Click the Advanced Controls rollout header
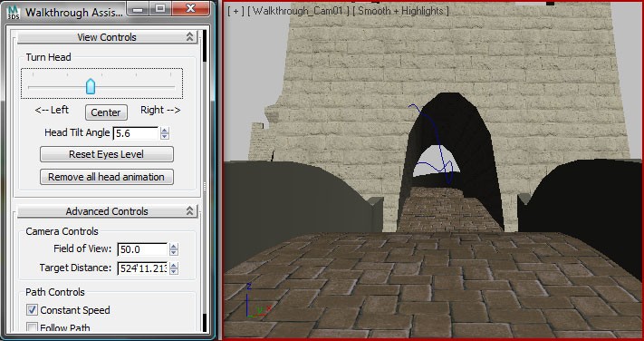The image size is (644, 341). coord(107,211)
